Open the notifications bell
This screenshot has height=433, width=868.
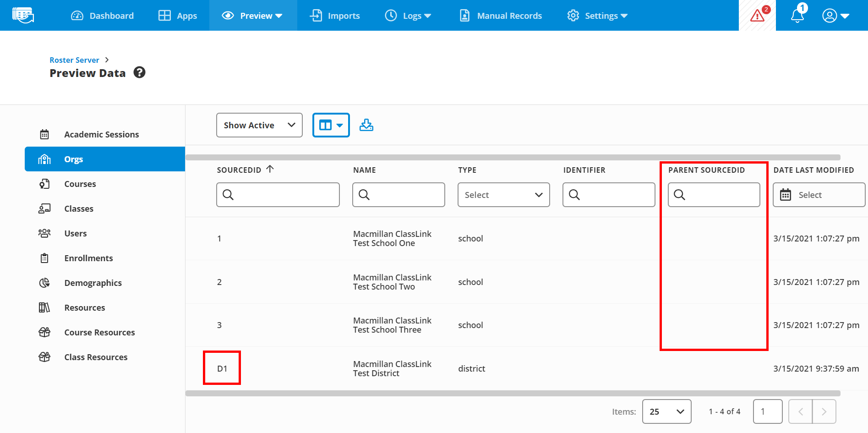(797, 15)
